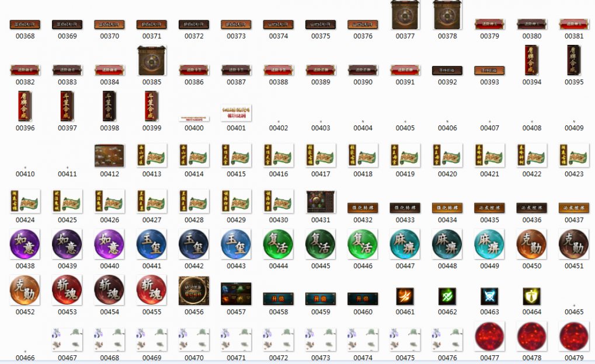Select the red text image 00401
This screenshot has height=364, width=595.
click(236, 113)
